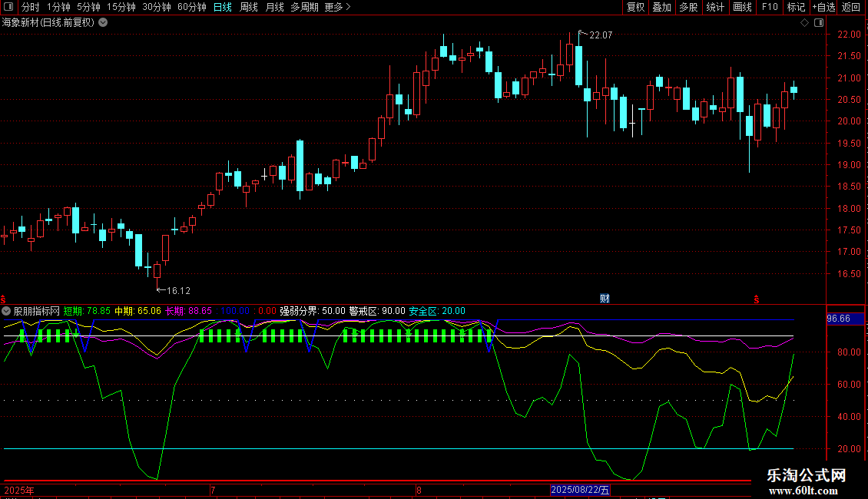This screenshot has height=499, width=868.
Task: Open the 统计 statistics tool
Action: 715,7
